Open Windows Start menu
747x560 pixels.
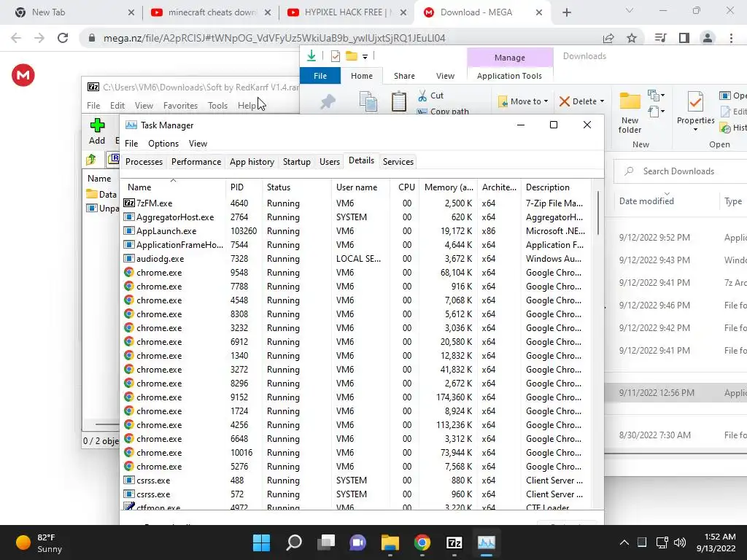point(261,542)
